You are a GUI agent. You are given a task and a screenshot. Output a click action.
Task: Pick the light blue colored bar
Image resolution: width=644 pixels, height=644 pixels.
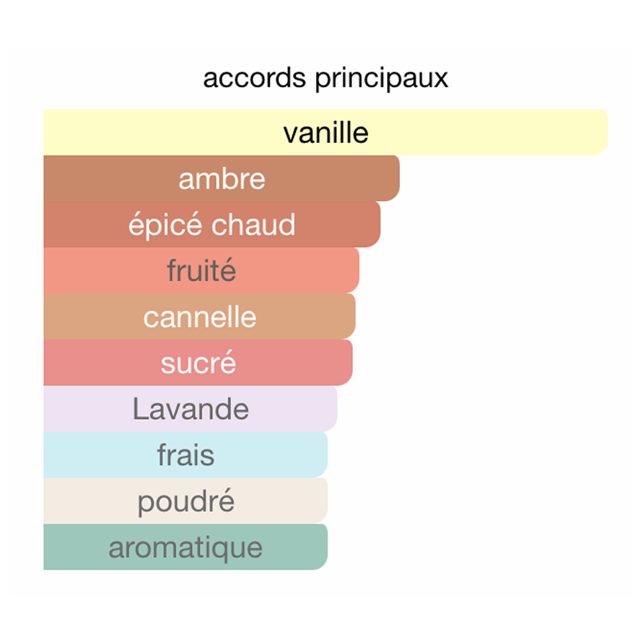click(185, 455)
